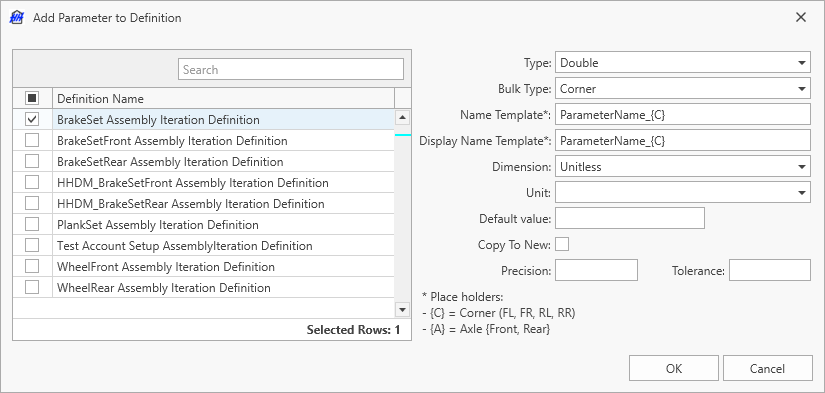Click the {A} = Axle placeholder hint
The height and width of the screenshot is (393, 825).
click(x=486, y=329)
